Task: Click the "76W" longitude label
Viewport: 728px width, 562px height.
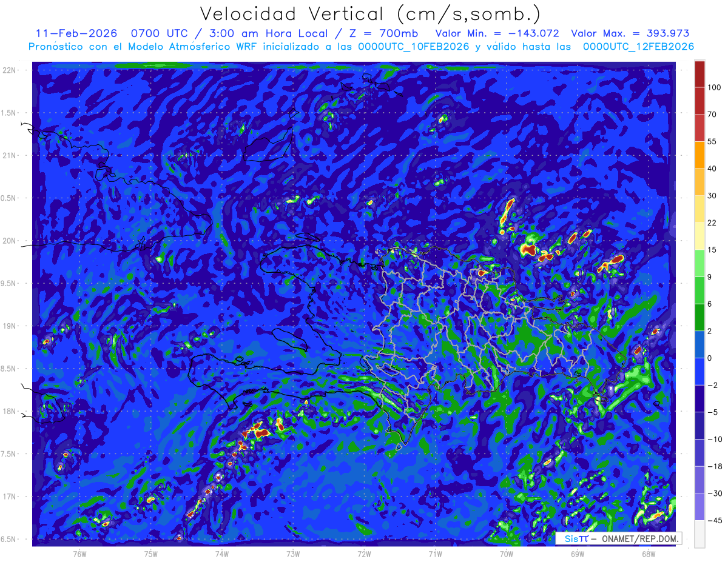Action: [79, 553]
